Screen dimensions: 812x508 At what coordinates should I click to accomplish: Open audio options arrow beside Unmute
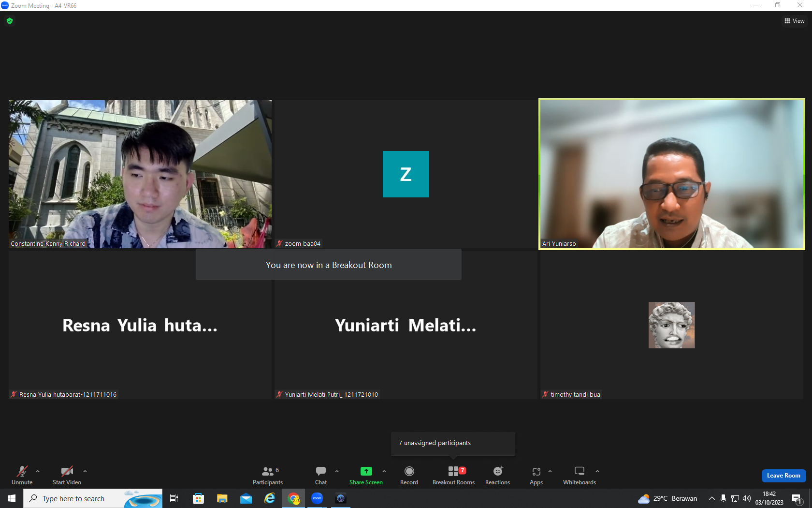pos(38,471)
